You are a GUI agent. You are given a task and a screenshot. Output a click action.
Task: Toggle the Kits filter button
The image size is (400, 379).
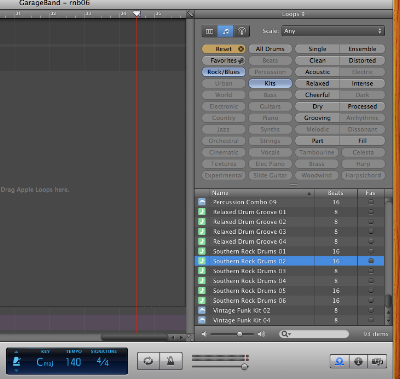pos(270,83)
